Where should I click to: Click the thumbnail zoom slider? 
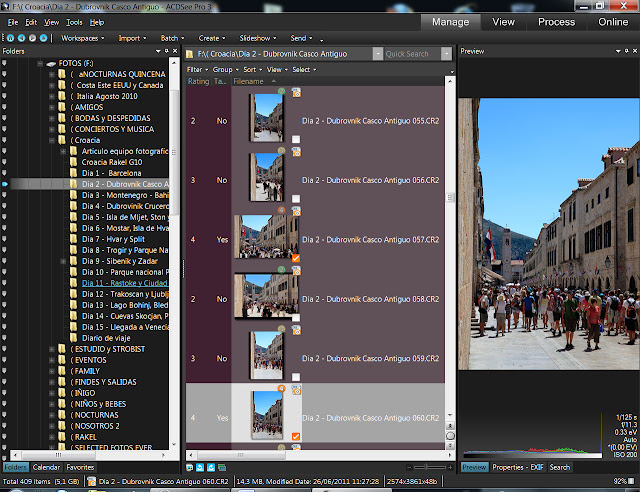tap(427, 467)
